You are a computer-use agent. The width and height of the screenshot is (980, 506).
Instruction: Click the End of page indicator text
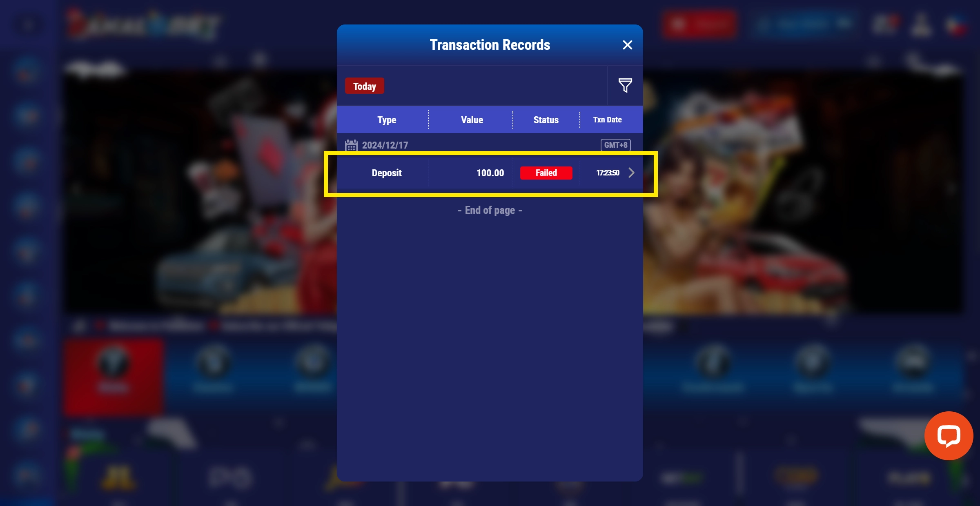click(x=490, y=210)
